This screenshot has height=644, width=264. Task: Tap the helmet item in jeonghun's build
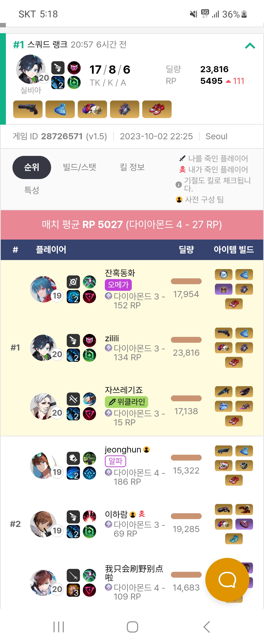click(x=224, y=465)
